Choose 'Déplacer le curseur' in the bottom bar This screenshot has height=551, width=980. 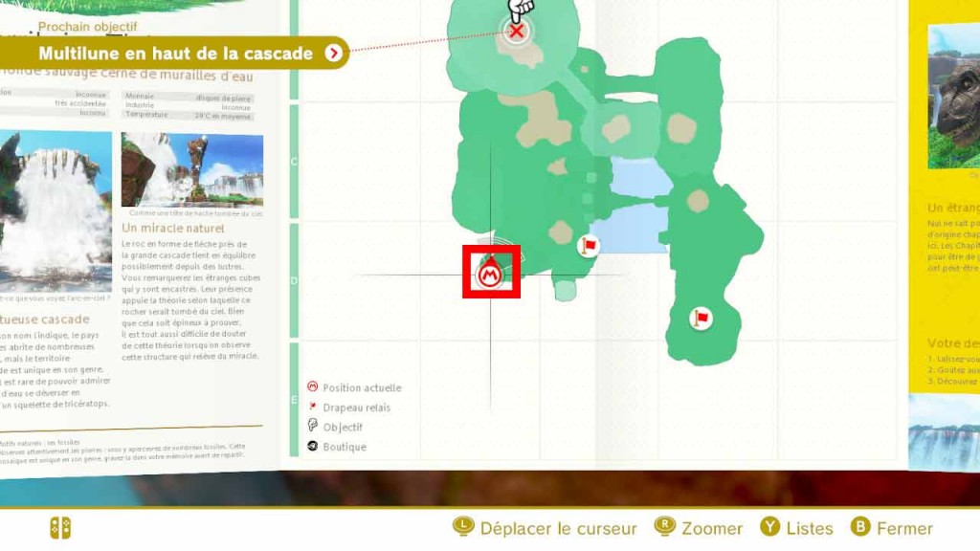click(558, 528)
